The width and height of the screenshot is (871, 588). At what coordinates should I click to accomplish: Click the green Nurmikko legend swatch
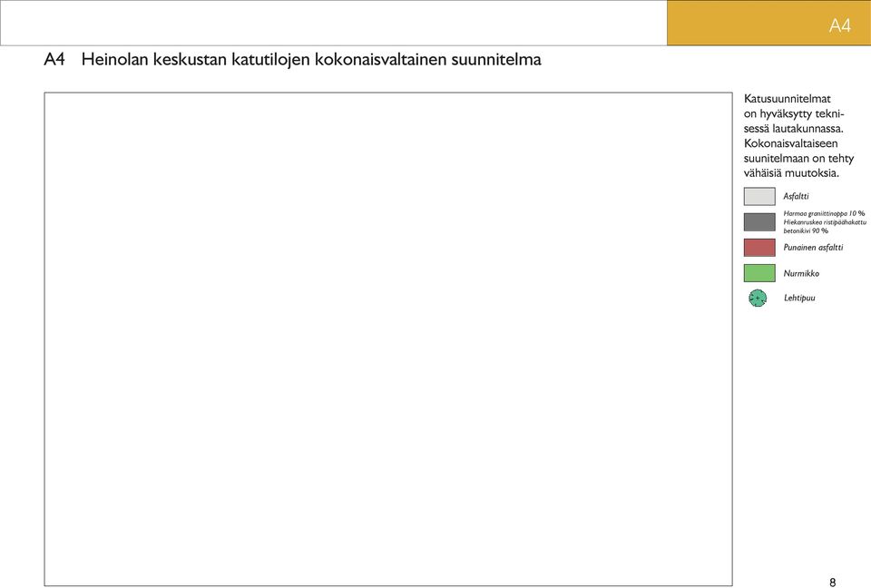pyautogui.click(x=759, y=273)
